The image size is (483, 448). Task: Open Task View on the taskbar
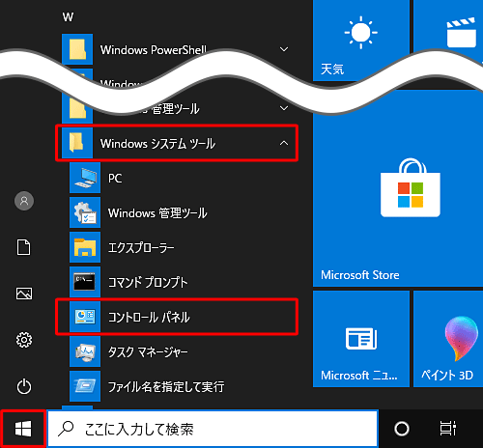pos(448,429)
